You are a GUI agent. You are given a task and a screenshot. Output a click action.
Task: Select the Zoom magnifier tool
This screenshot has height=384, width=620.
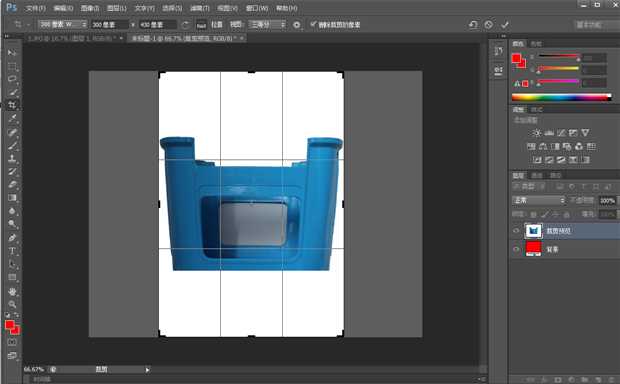point(12,304)
